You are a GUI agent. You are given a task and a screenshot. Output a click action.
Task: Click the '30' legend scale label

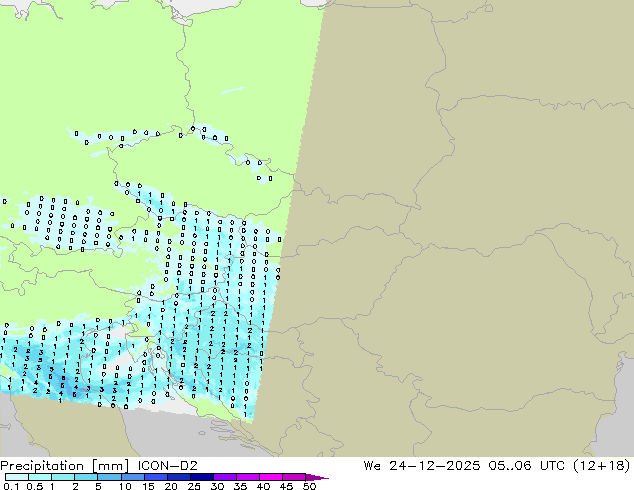[217, 486]
